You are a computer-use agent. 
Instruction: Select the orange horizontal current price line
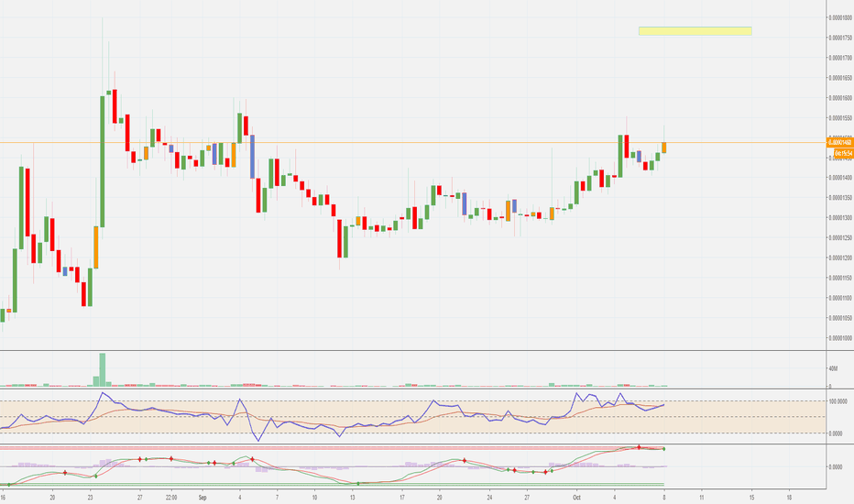[413, 143]
